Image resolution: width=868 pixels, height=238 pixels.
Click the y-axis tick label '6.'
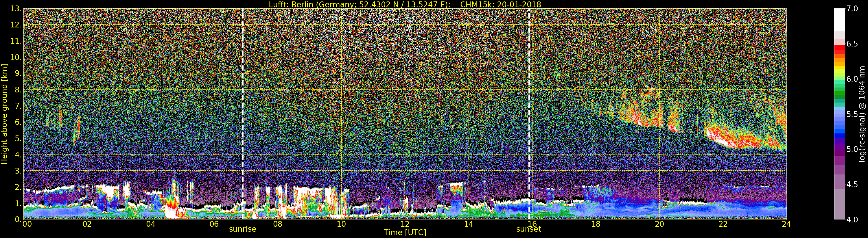(18, 122)
